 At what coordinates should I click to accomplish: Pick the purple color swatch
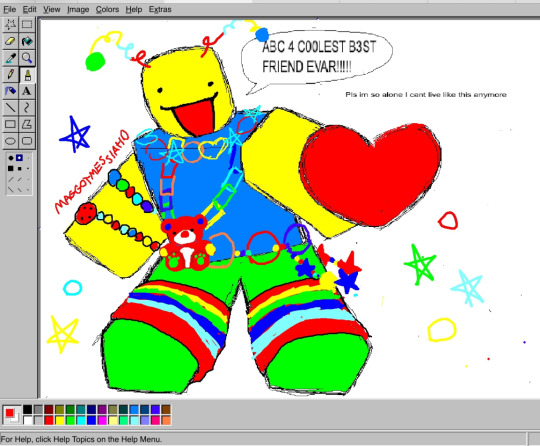coord(102,409)
